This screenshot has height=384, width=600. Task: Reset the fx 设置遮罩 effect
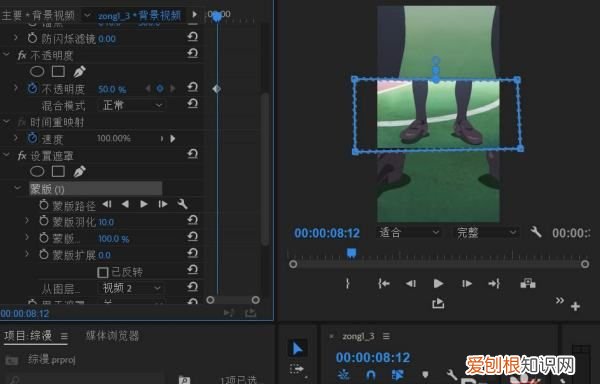pyautogui.click(x=192, y=154)
